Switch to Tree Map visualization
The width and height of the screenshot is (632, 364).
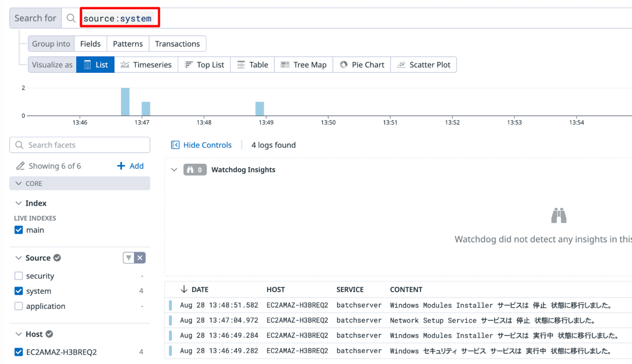pos(304,65)
